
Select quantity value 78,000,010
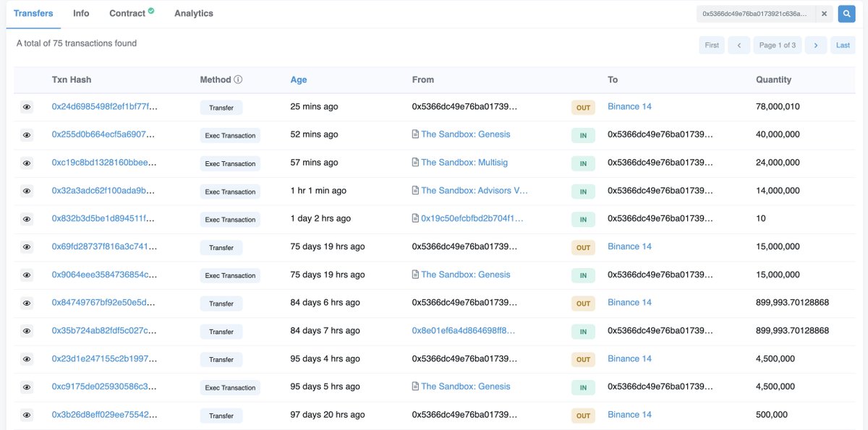pos(779,106)
